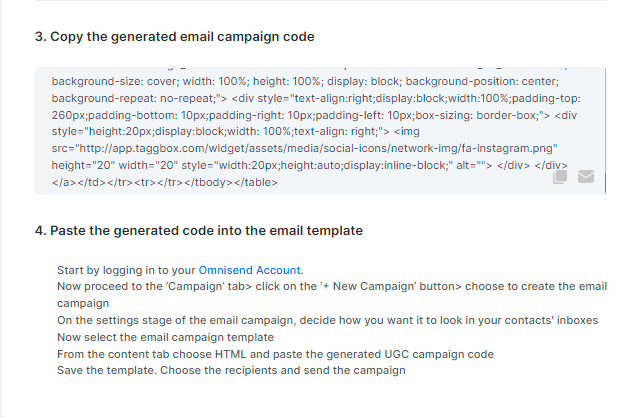Click the 'Paste the generated code' heading

pyautogui.click(x=198, y=231)
